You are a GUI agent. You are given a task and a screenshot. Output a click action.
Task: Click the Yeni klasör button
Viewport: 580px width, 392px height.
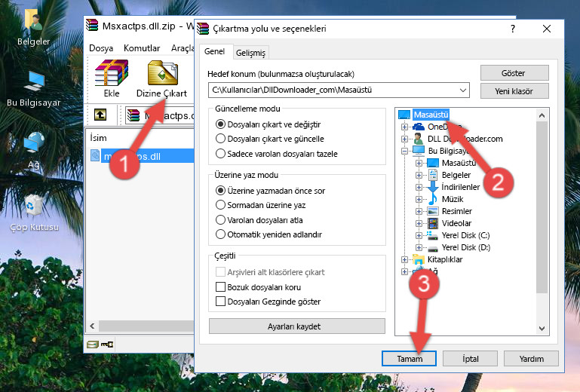coord(514,91)
